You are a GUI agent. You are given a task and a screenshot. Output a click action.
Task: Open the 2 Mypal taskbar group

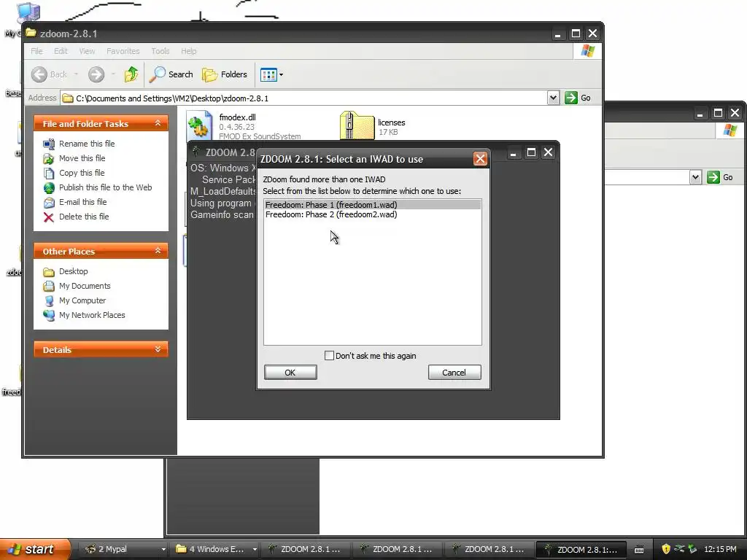(124, 549)
